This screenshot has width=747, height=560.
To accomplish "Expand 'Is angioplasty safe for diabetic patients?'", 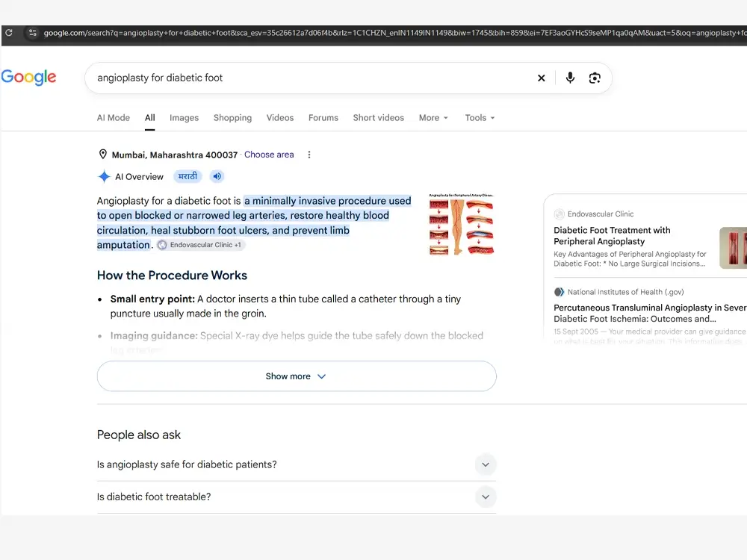I will (x=297, y=464).
